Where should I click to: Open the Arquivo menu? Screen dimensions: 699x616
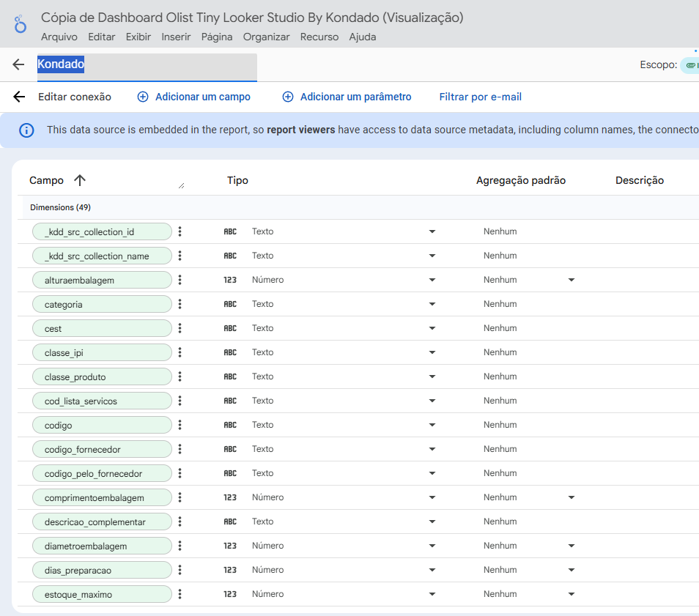tap(59, 37)
